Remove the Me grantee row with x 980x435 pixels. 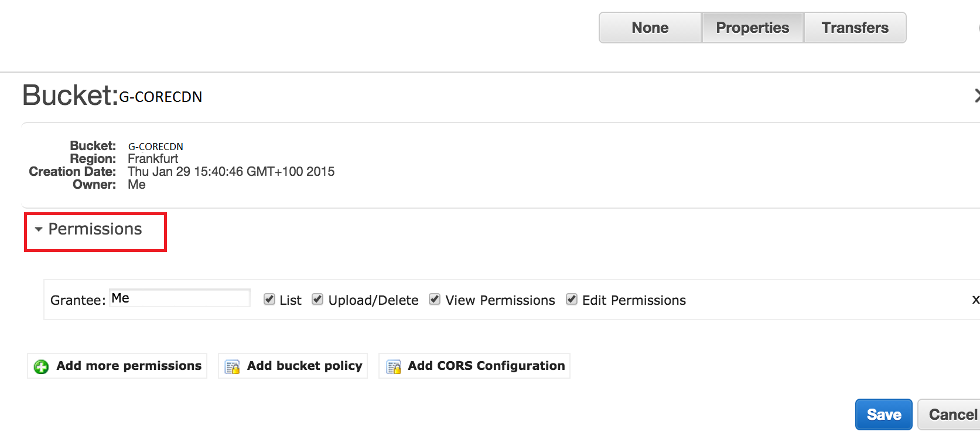975,300
